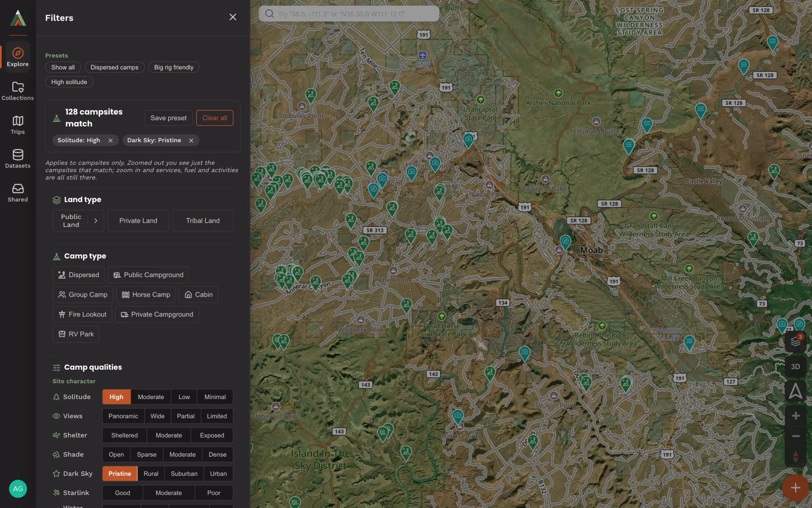Viewport: 812px width, 508px height.
Task: Toggle Solitude High option
Action: 117,397
